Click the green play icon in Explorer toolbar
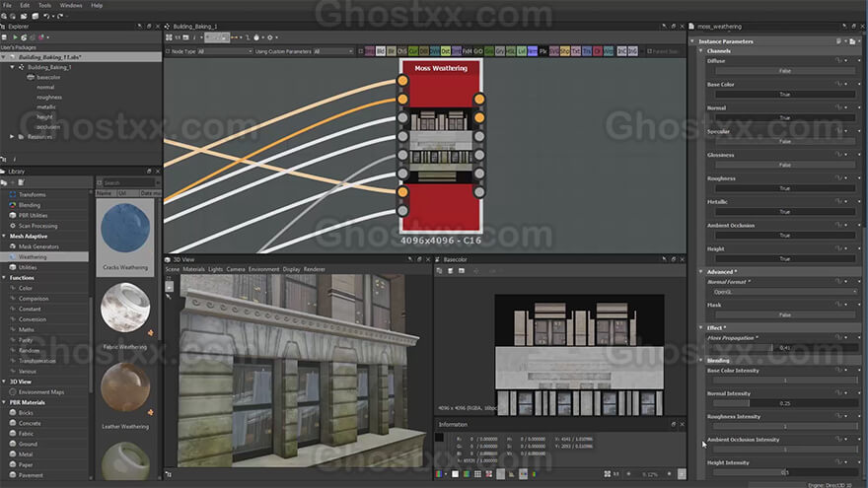Screen dimensions: 868x488 (15, 37)
